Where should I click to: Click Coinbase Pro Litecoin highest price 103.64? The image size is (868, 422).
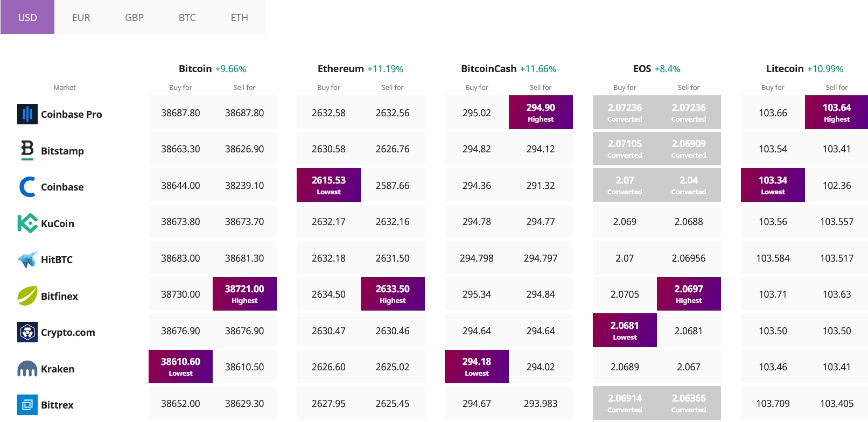[836, 112]
